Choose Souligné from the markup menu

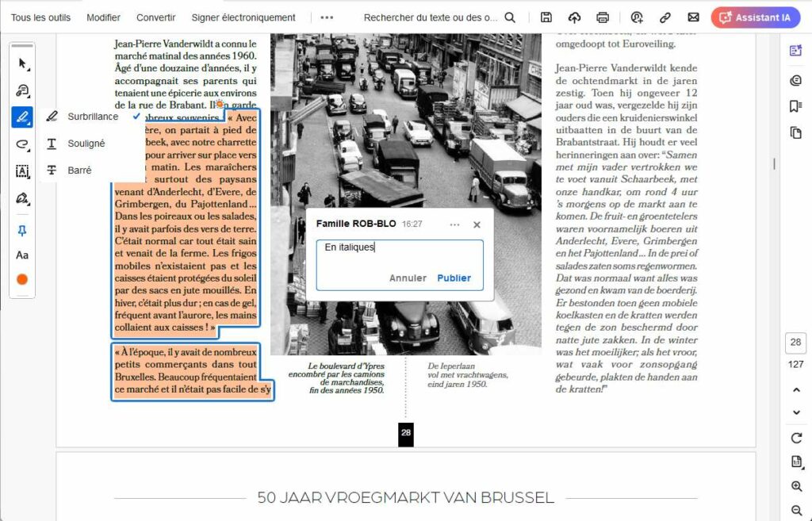click(86, 144)
